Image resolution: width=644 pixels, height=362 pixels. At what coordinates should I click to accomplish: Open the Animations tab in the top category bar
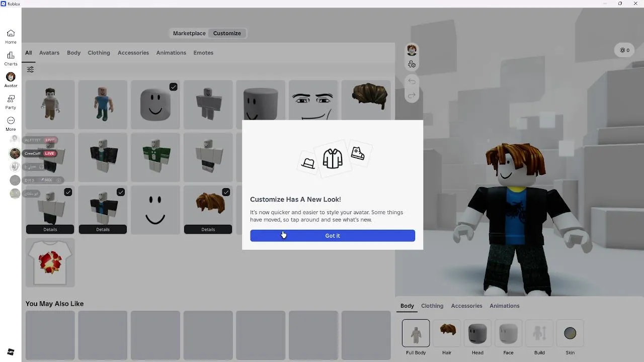click(171, 53)
